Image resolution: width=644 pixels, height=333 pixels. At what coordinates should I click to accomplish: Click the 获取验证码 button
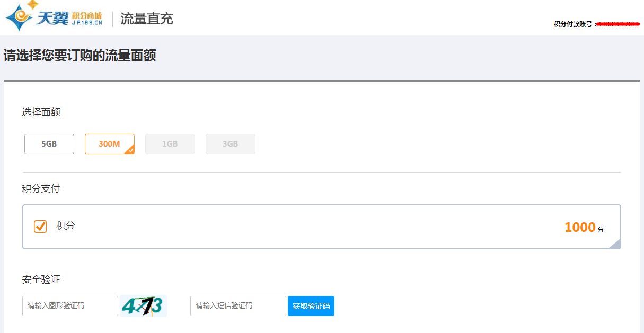[x=311, y=305]
